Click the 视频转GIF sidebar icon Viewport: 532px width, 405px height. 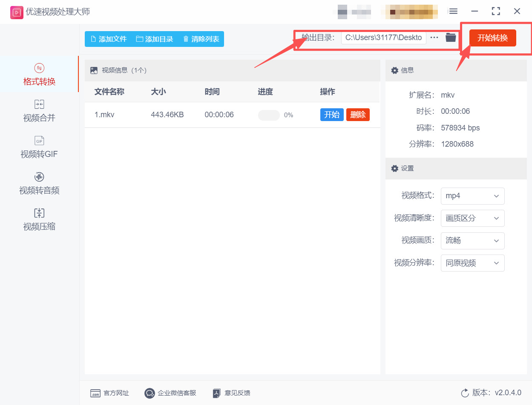pyautogui.click(x=39, y=141)
